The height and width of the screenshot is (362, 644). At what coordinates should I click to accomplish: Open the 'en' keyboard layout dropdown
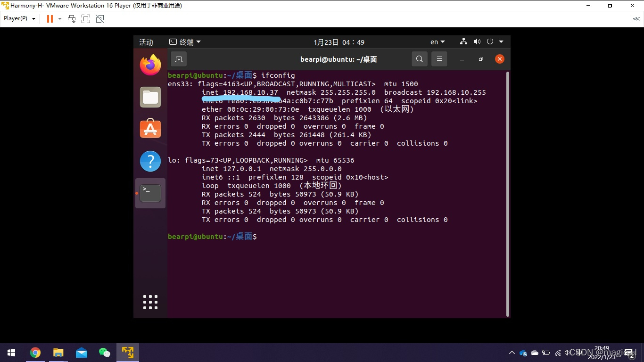[437, 41]
